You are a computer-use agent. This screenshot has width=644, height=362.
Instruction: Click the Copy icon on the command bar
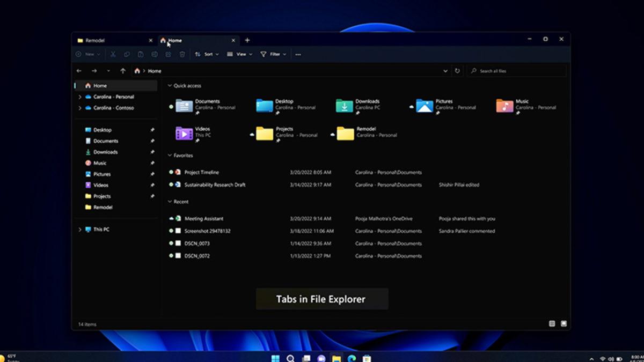tap(127, 54)
